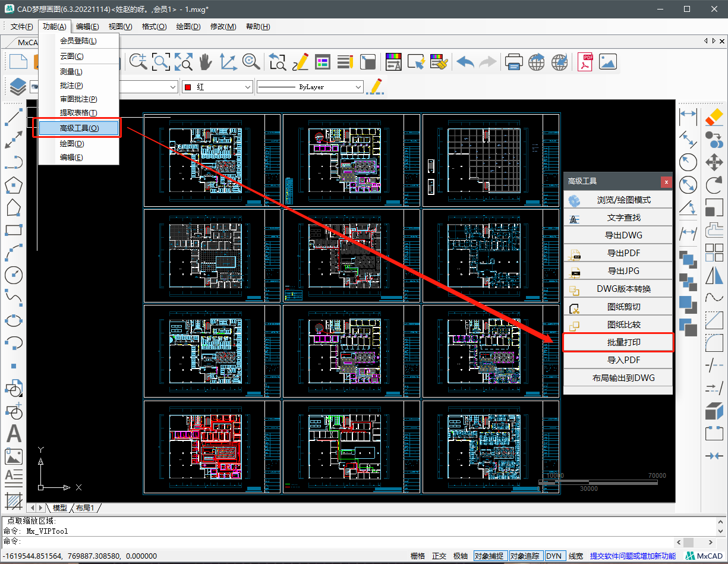Image resolution: width=728 pixels, height=564 pixels.
Task: Open the 修改(M) menu
Action: (x=223, y=27)
